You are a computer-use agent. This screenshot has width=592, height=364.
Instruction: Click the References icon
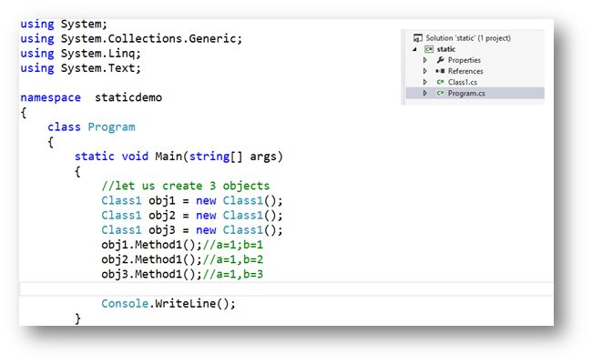coord(440,71)
